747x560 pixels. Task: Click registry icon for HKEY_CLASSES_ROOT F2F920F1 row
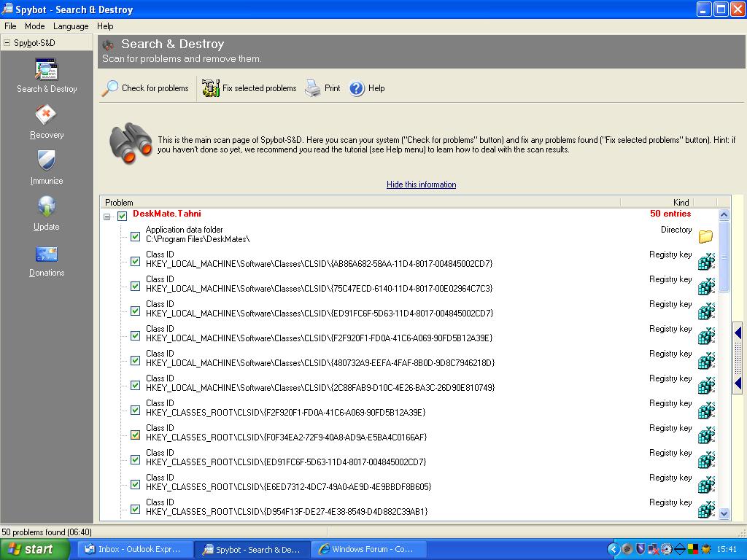click(706, 410)
